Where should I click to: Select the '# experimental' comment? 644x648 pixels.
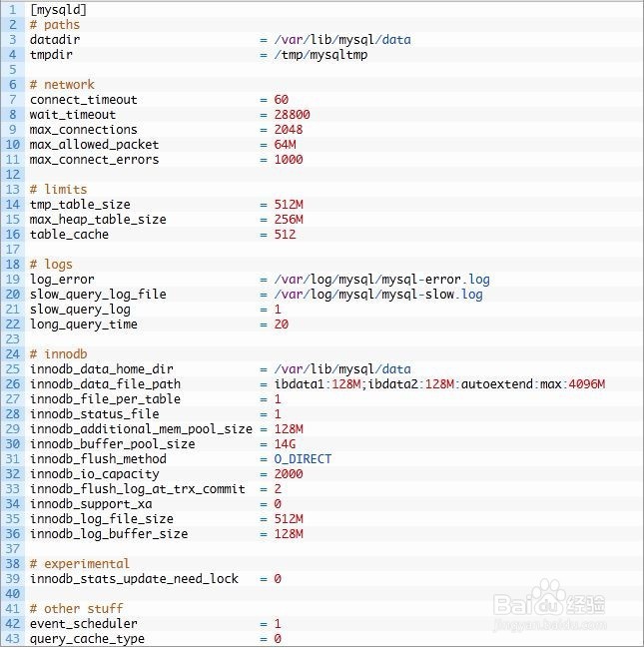[80, 564]
